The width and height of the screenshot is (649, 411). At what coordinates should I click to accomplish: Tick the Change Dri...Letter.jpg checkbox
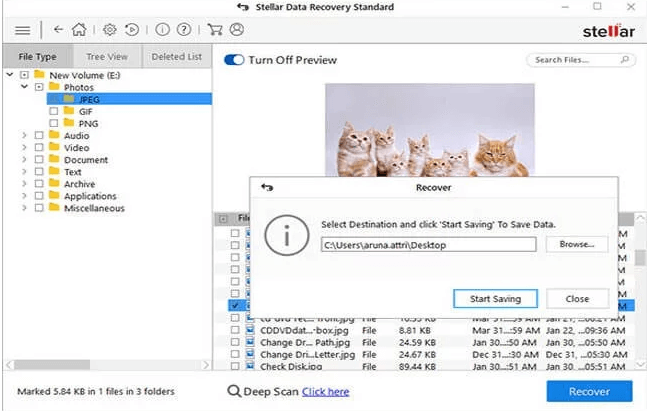coord(235,354)
